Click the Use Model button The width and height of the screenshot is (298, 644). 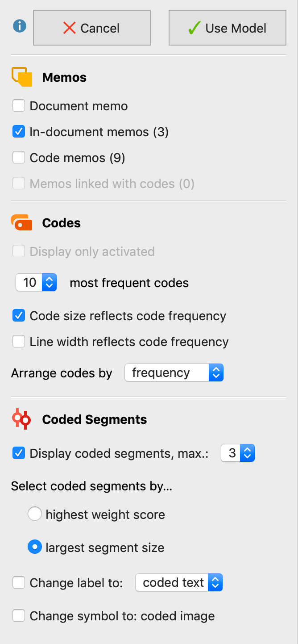click(227, 28)
